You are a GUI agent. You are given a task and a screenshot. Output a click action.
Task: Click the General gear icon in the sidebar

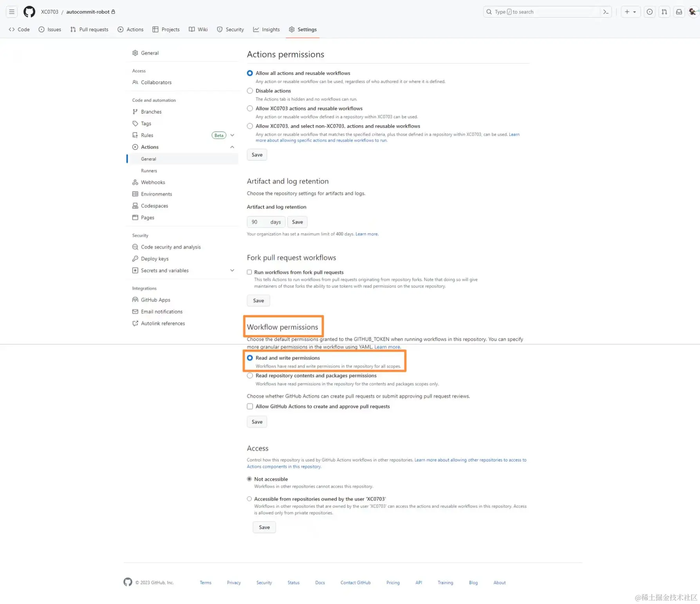pos(135,53)
